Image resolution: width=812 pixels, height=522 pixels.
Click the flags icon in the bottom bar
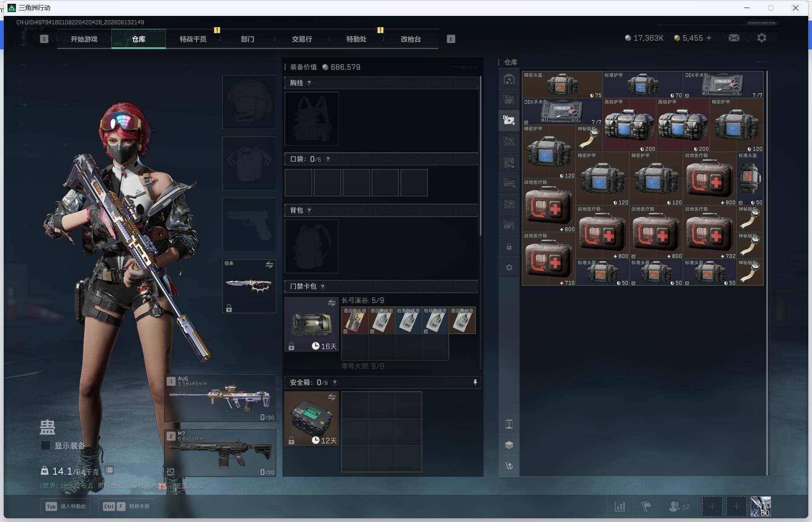click(646, 507)
